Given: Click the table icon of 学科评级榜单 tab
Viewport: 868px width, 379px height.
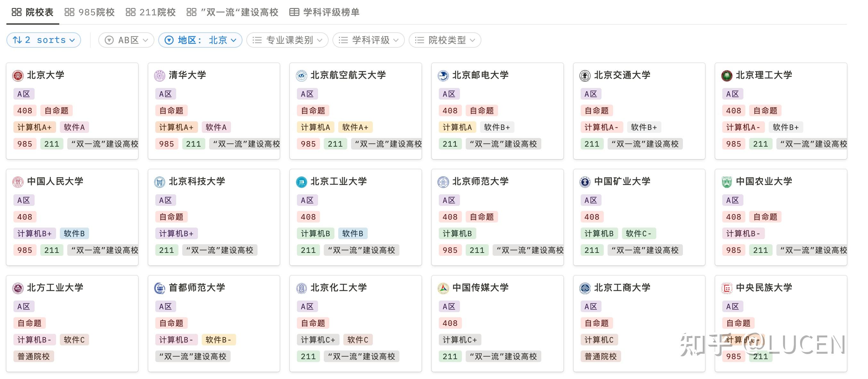Looking at the screenshot, I should click(294, 12).
